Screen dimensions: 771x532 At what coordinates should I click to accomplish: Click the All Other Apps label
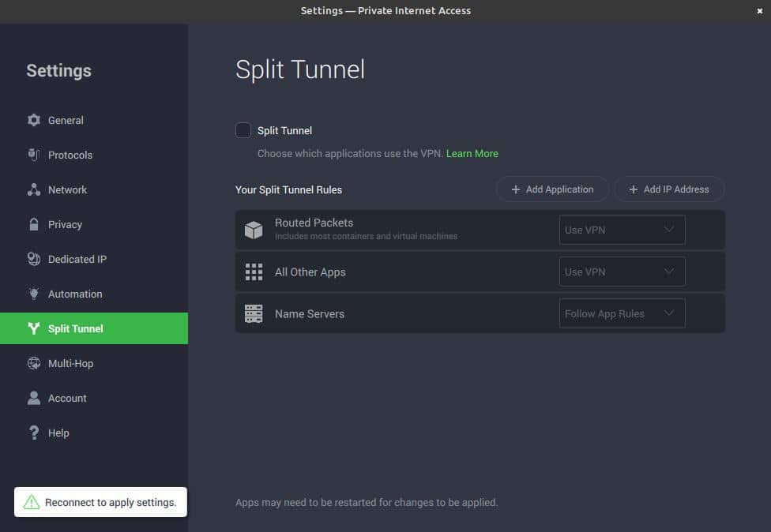click(310, 272)
